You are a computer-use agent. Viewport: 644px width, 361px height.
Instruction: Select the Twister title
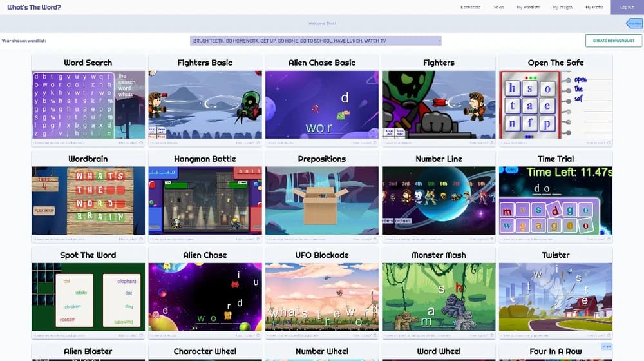(x=556, y=255)
